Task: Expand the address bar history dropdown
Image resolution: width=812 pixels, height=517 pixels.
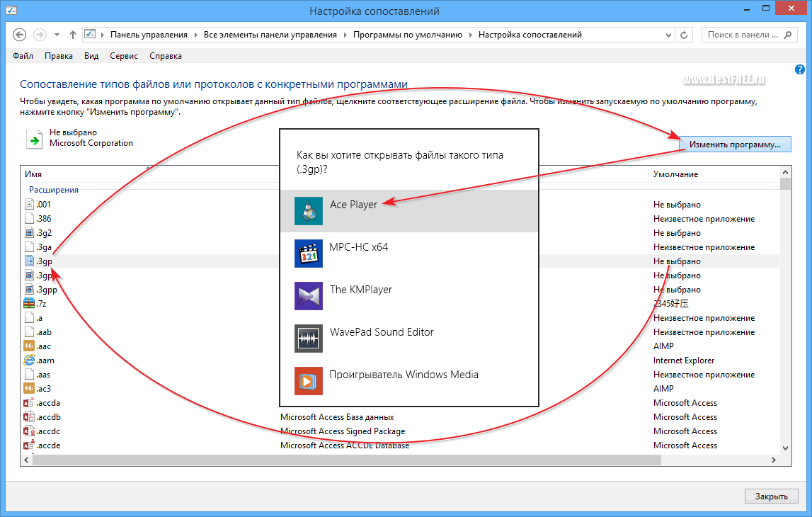Action: click(x=668, y=35)
